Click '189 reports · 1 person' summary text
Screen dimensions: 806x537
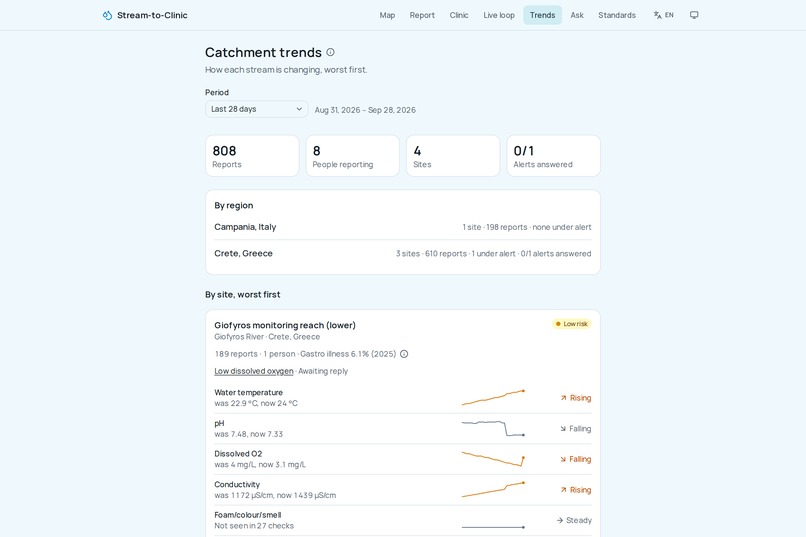(x=255, y=354)
